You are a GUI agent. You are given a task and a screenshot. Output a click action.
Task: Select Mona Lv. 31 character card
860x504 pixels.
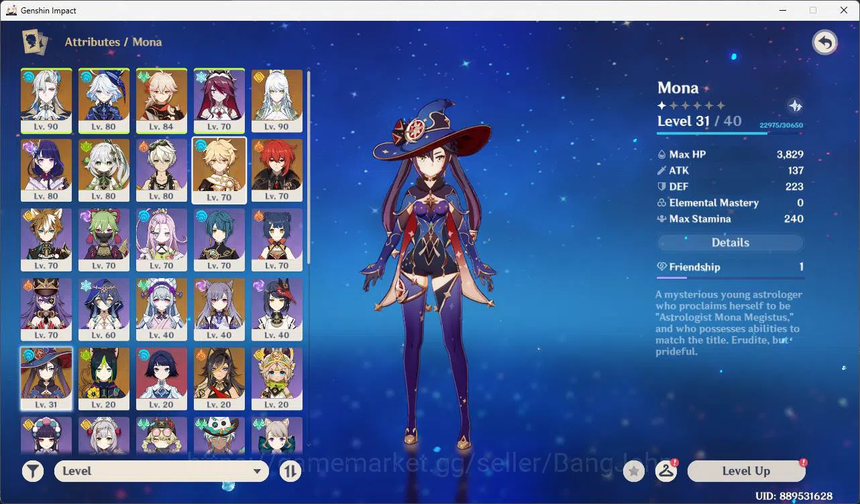46,379
